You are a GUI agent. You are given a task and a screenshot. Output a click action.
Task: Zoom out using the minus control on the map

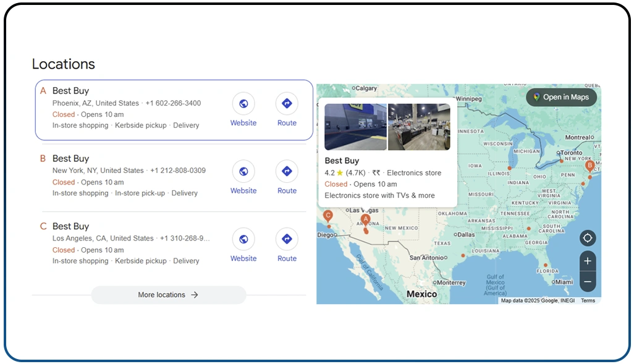[x=587, y=282]
